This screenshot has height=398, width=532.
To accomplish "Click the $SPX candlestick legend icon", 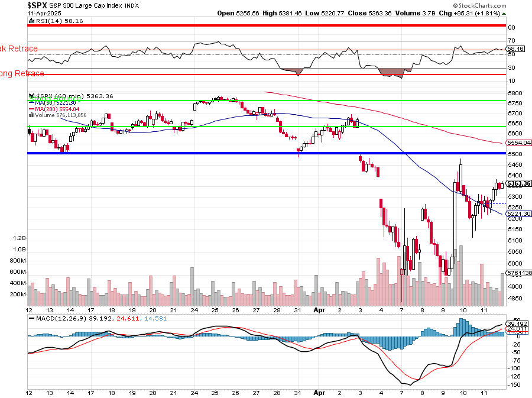I will (30, 96).
